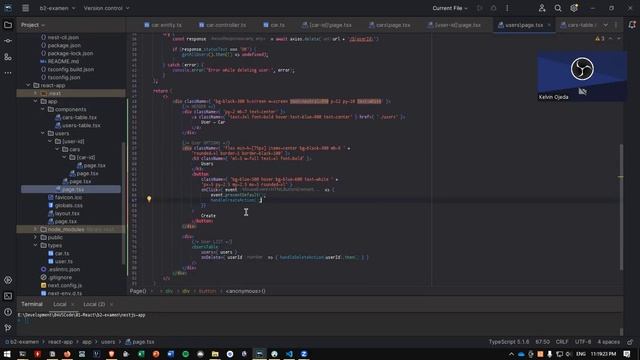Open the Project tool window icon
640x360 pixels.
8,25
